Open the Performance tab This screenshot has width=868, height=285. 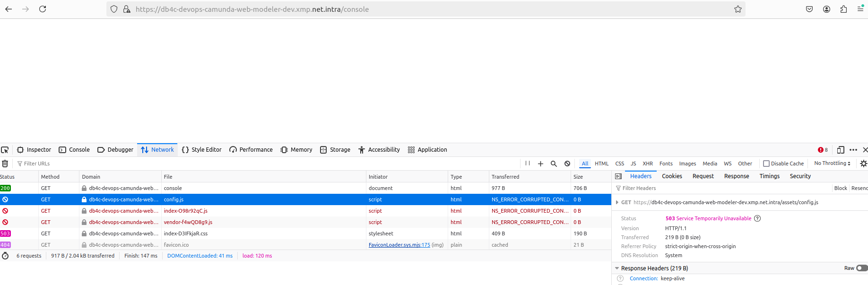251,150
